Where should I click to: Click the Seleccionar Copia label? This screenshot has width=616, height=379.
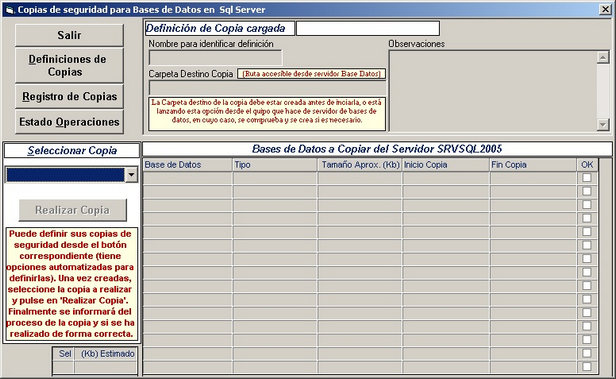tap(72, 150)
